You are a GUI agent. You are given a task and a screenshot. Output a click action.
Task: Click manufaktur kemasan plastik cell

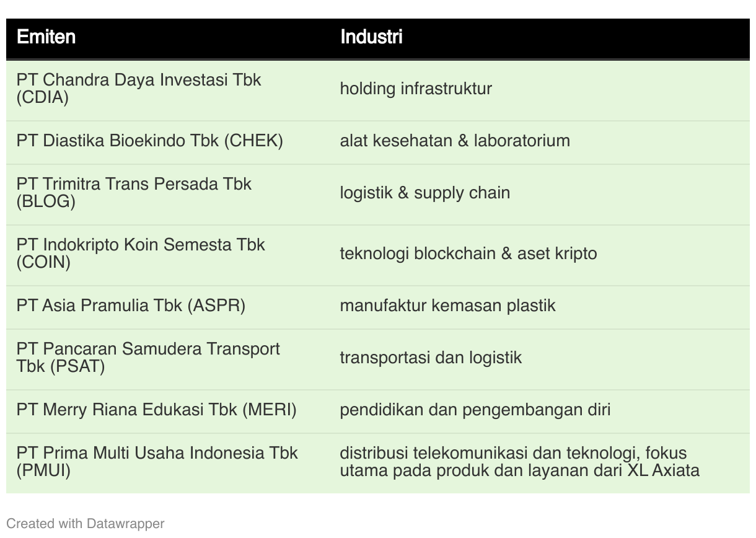[x=447, y=306]
